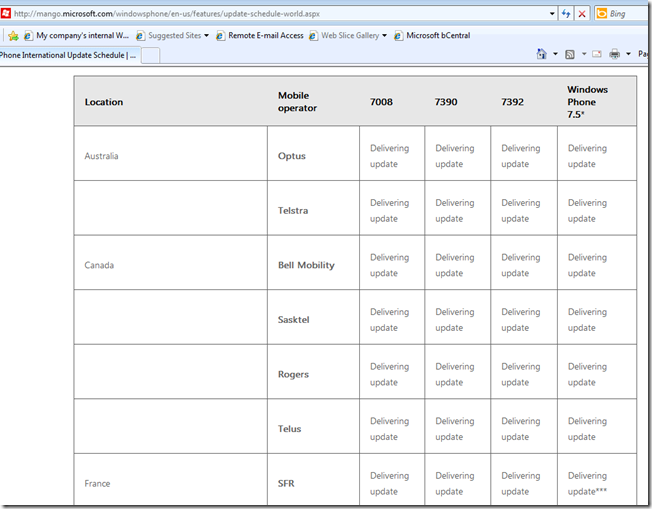This screenshot has width=652, height=509.
Task: Open the Microsoft bCentral favorite link
Action: pos(431,35)
